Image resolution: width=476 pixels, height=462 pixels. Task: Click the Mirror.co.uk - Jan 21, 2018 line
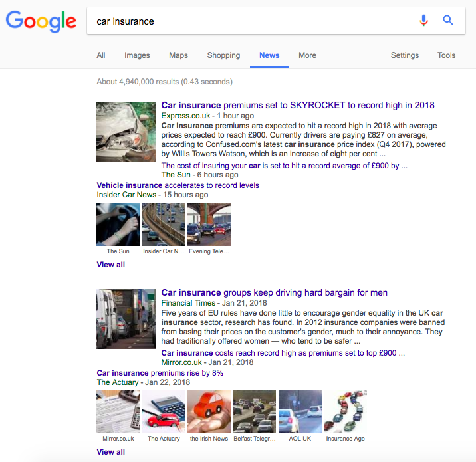207,362
